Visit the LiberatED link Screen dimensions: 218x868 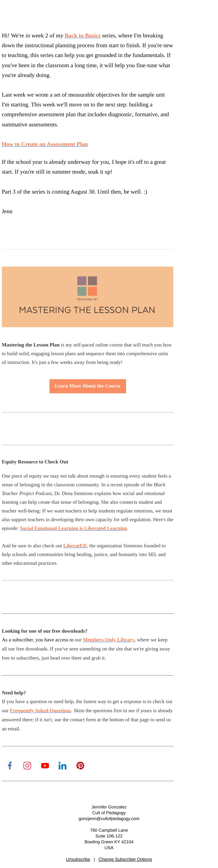tap(75, 545)
